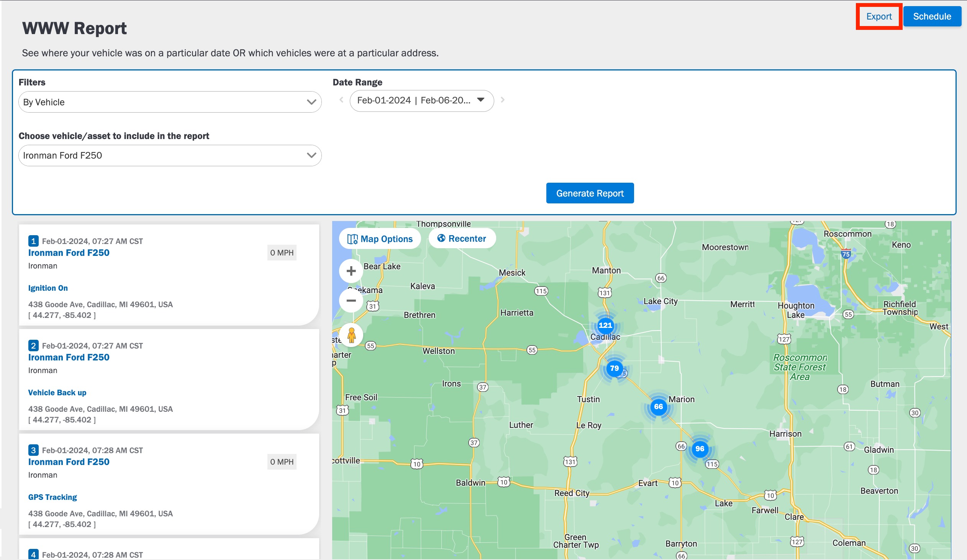Click the 0 MPH speed tag in entry 3
967x560 pixels.
click(282, 462)
